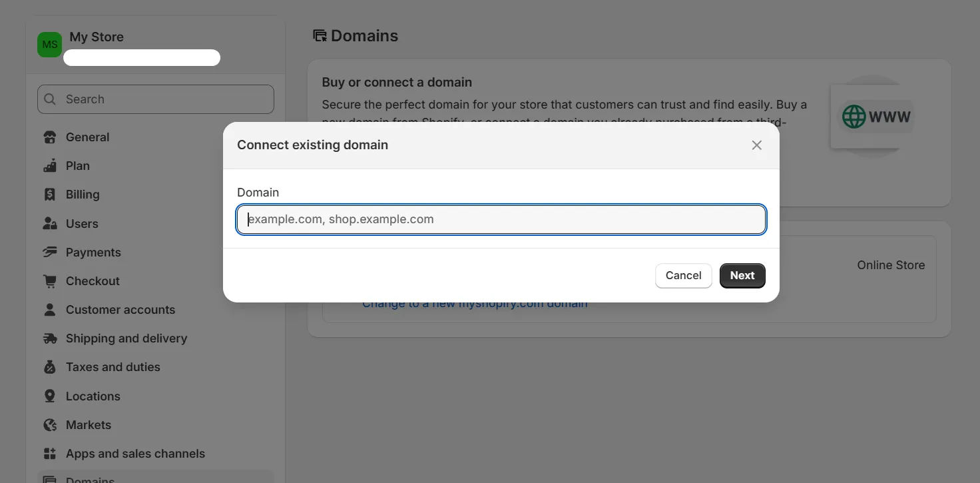Click the Next button
980x483 pixels.
click(742, 276)
